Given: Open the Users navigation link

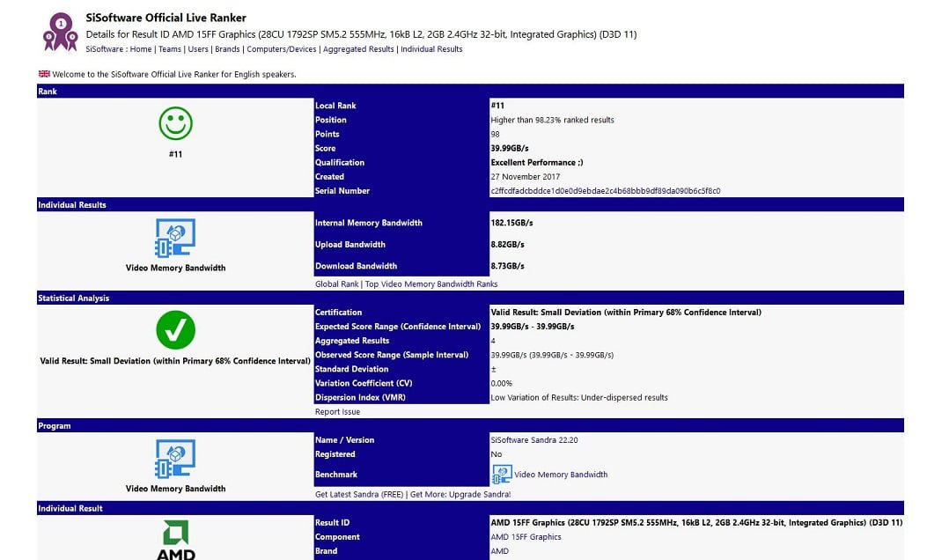Looking at the screenshot, I should pyautogui.click(x=199, y=49).
